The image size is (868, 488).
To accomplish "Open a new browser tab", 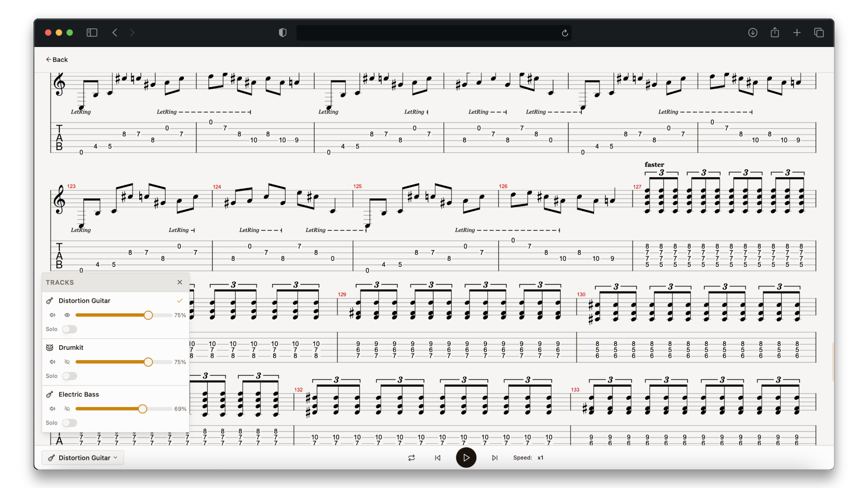I will pyautogui.click(x=797, y=33).
